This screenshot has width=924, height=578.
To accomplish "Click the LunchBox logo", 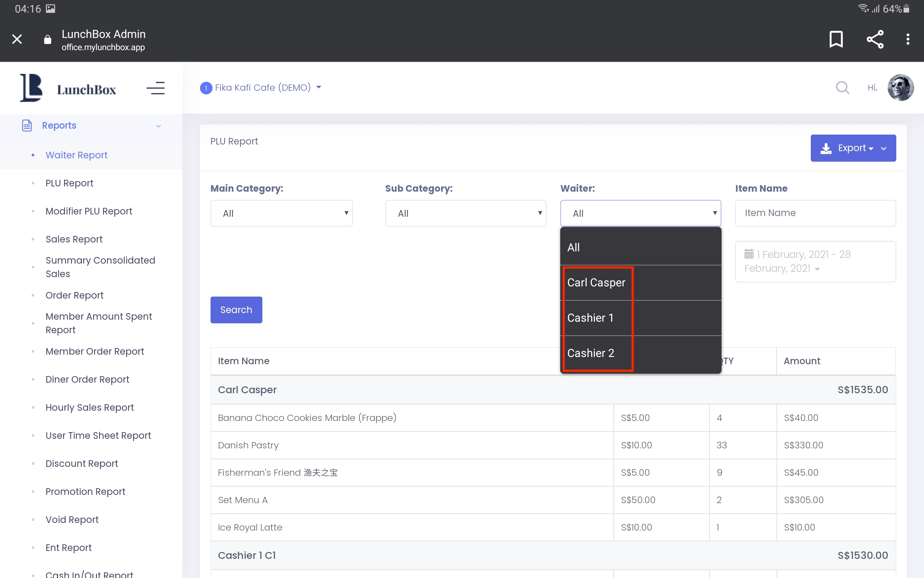I will tap(68, 88).
